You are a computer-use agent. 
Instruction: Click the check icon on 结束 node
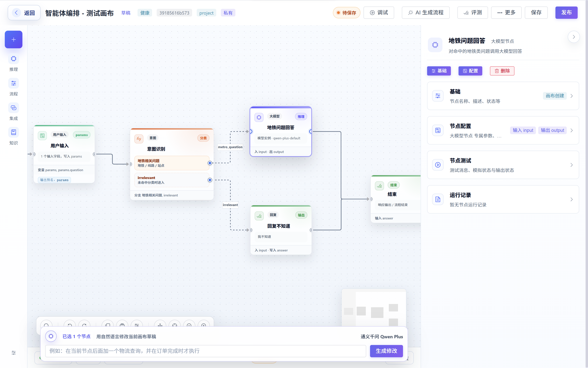[x=380, y=186]
